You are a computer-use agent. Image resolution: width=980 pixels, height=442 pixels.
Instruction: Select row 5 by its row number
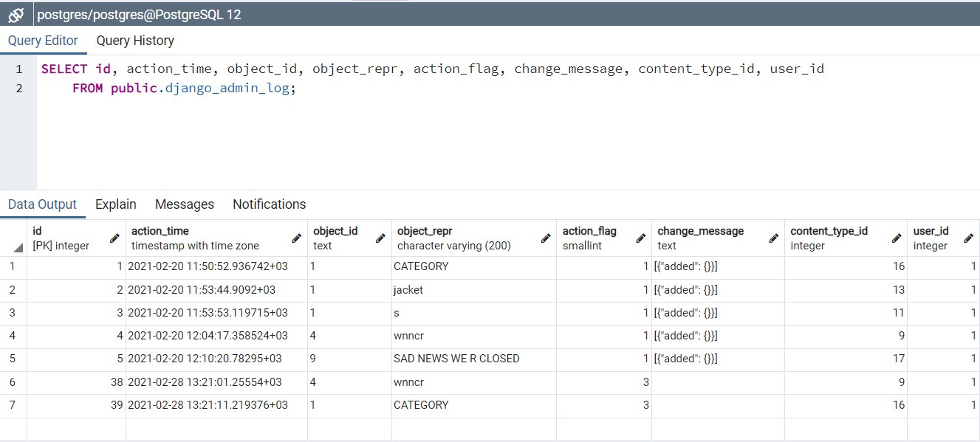coord(13,359)
